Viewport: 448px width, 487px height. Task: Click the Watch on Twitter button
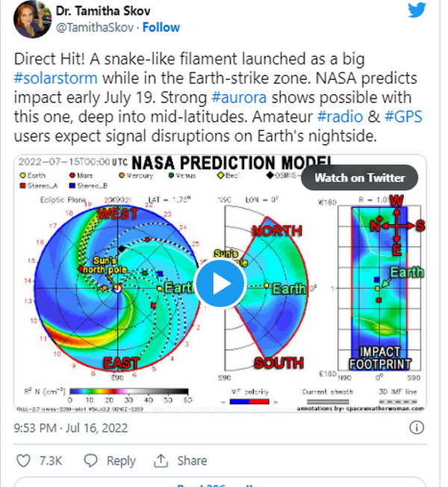tap(360, 178)
